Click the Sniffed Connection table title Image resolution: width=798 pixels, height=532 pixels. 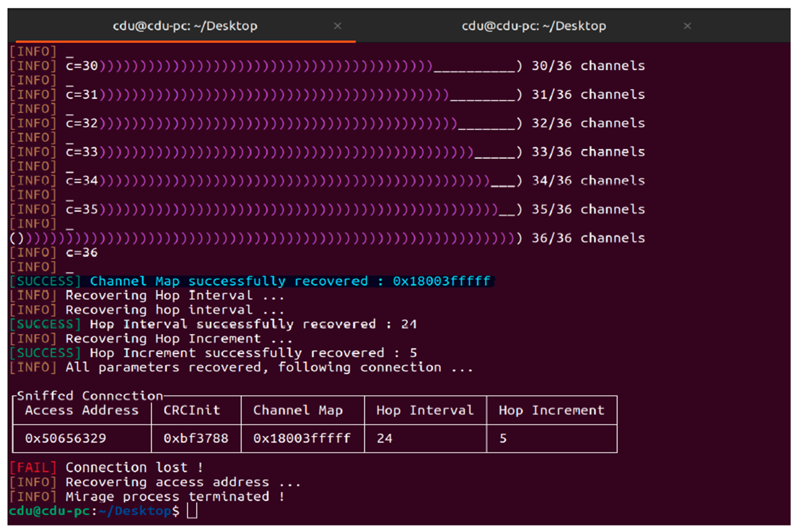click(x=90, y=396)
